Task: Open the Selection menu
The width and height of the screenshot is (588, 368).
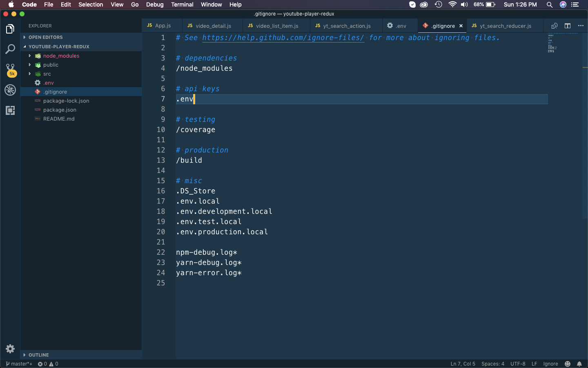Action: tap(91, 4)
